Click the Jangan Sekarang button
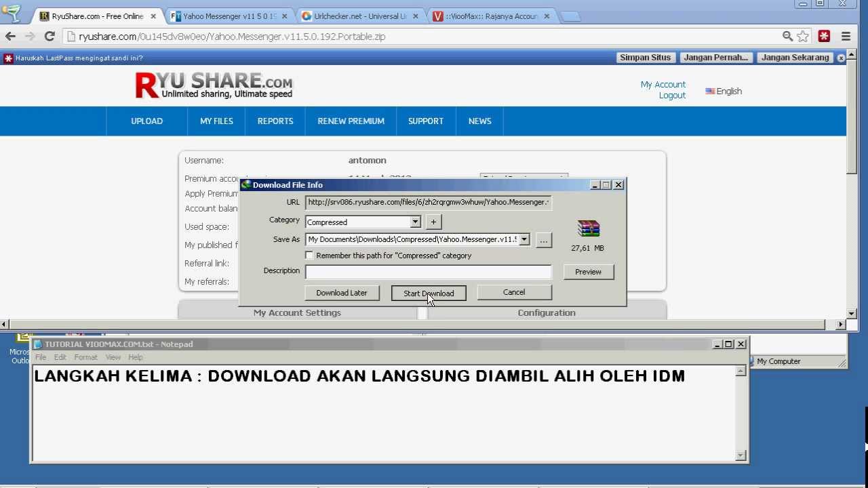The width and height of the screenshot is (868, 488). tap(795, 58)
